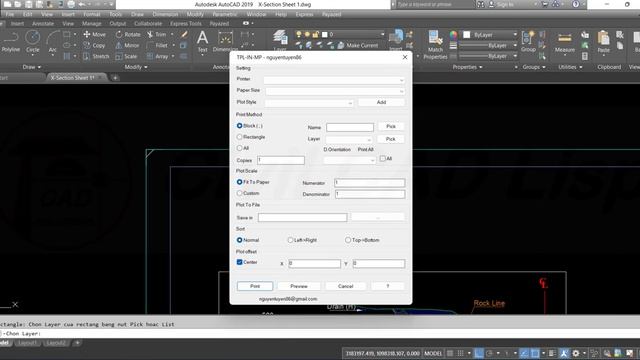Click the Copies input field
Viewport: 640px width, 360px height.
(281, 160)
